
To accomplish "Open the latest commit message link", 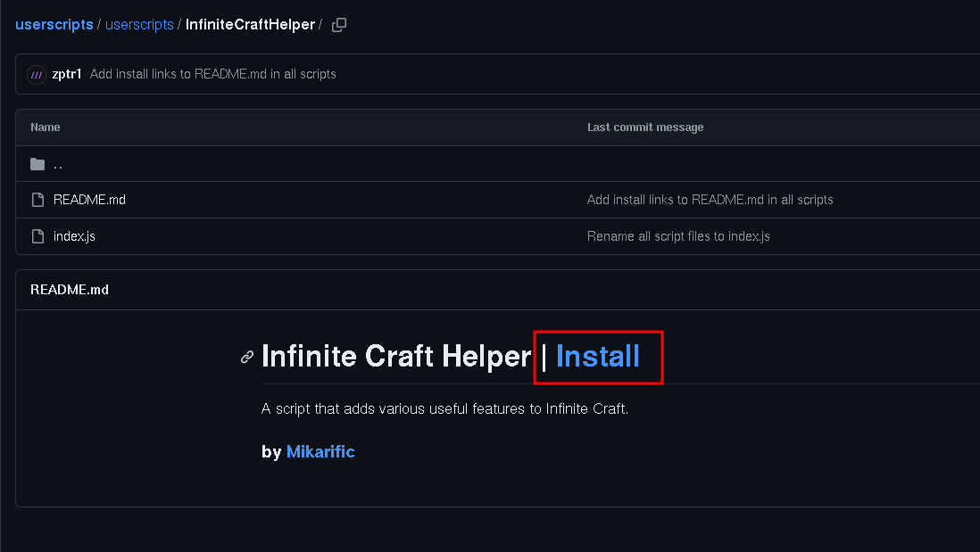I will [212, 74].
